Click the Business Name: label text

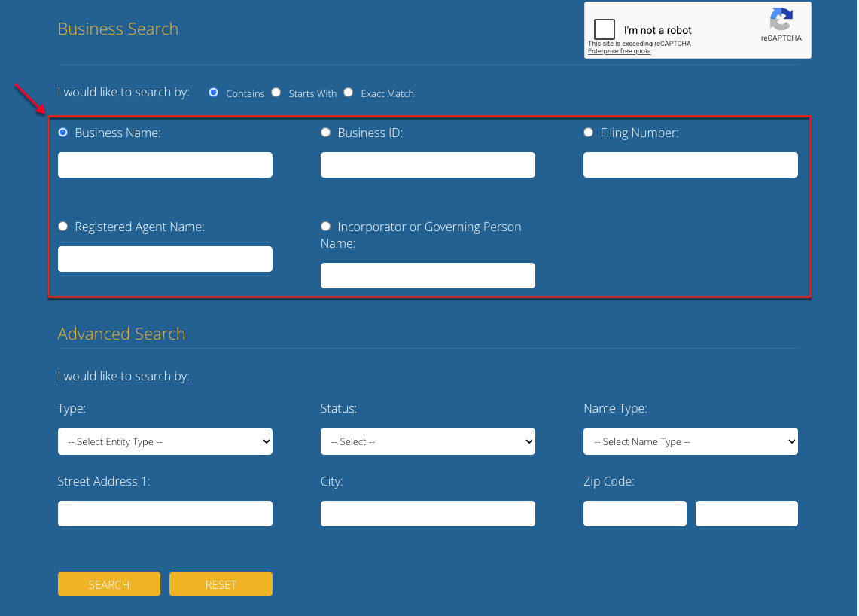[x=117, y=133]
